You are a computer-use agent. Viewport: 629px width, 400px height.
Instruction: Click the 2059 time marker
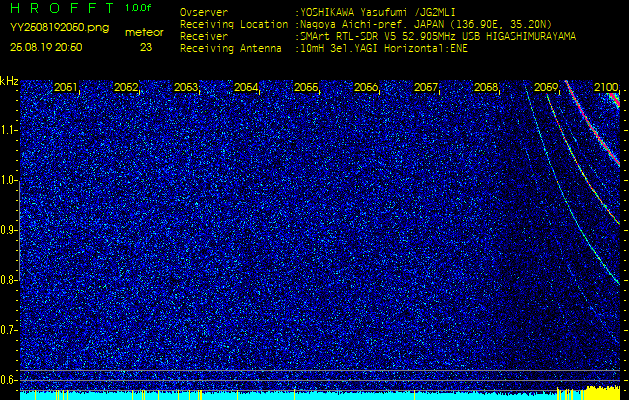tap(546, 87)
